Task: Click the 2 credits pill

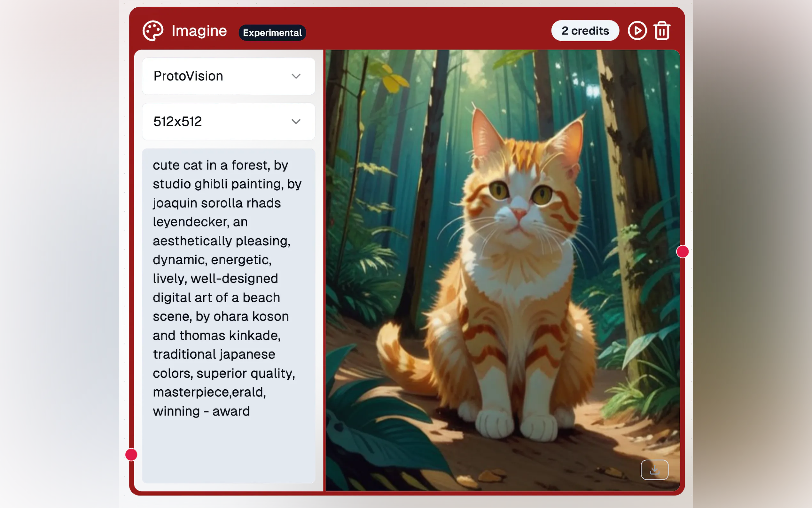Action: click(x=585, y=31)
